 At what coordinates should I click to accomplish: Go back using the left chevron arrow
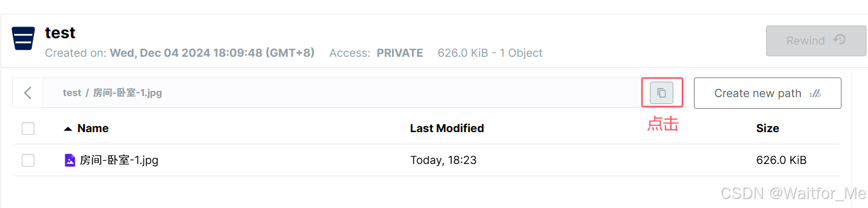28,93
